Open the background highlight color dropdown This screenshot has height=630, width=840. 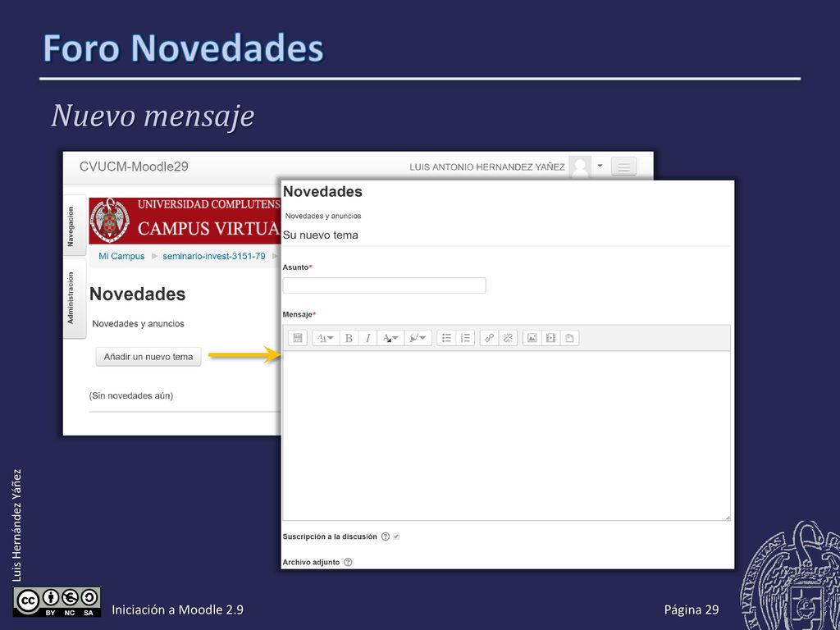(418, 338)
